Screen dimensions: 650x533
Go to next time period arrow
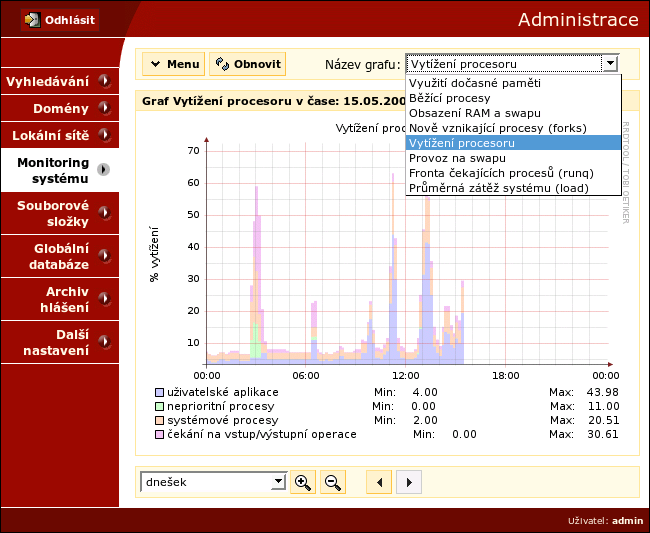(409, 482)
